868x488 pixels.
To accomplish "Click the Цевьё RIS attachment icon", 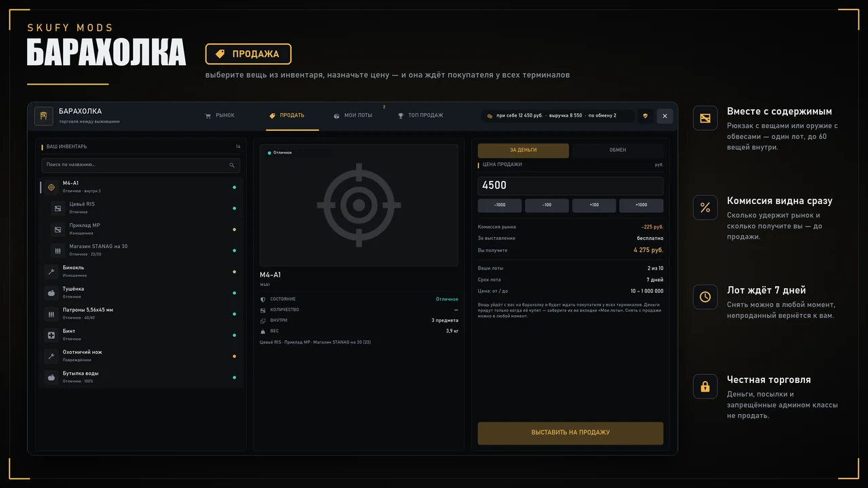I will 58,208.
